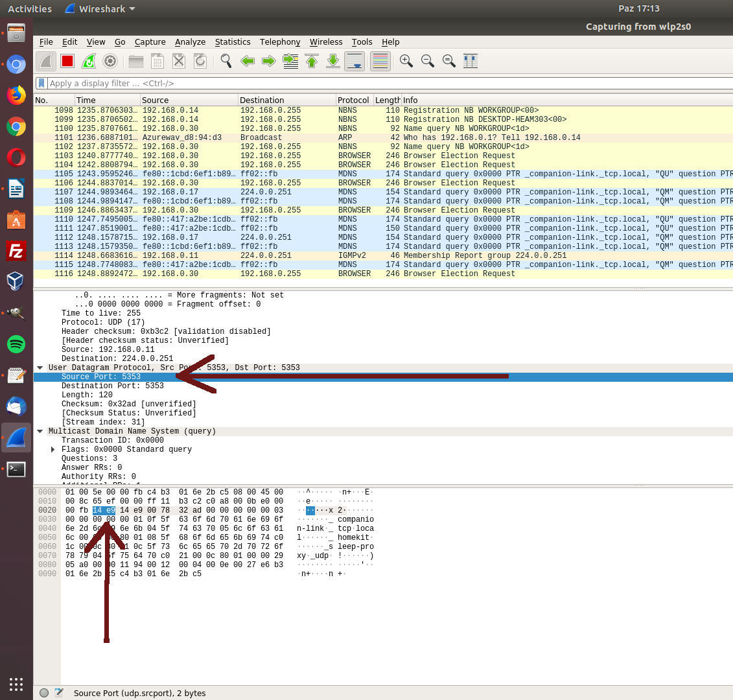Open the File menu
733x700 pixels.
pyautogui.click(x=46, y=42)
